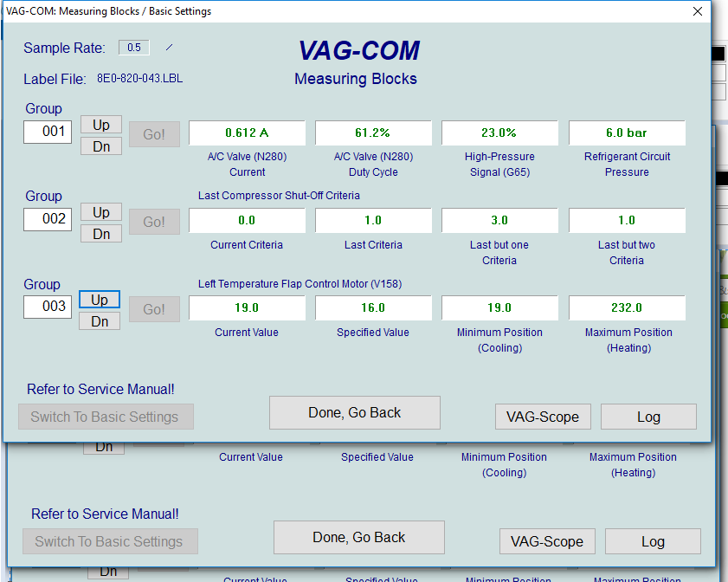The height and width of the screenshot is (582, 728).
Task: Select the 232.0 Maximum Position value
Action: click(627, 307)
